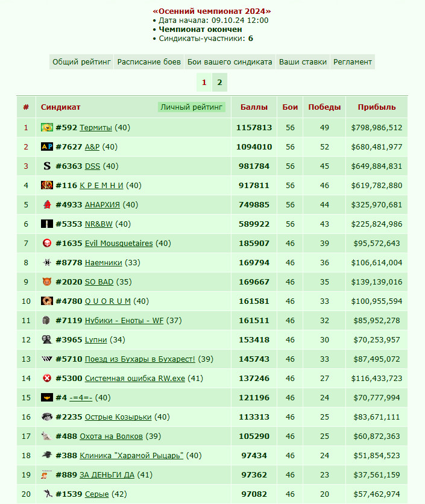425x504 pixels.
Task: Open the Термиты syndicate link
Action: coord(96,128)
